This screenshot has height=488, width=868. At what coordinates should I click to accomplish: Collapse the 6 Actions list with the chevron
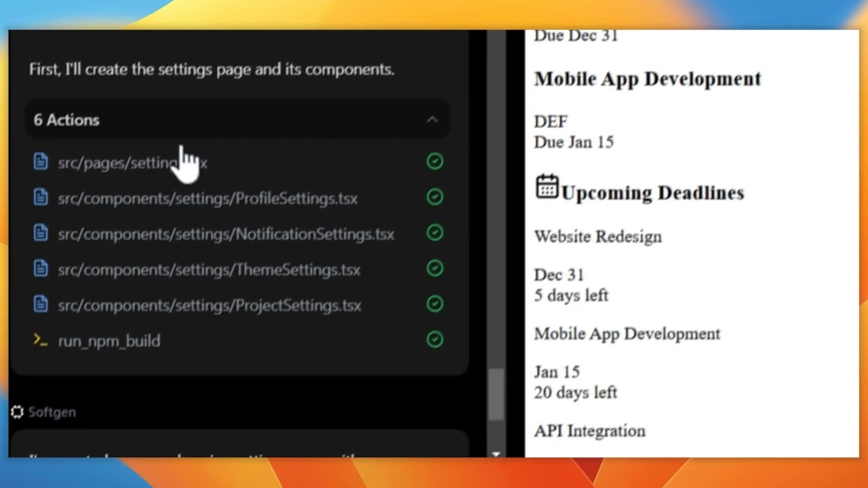click(x=432, y=120)
